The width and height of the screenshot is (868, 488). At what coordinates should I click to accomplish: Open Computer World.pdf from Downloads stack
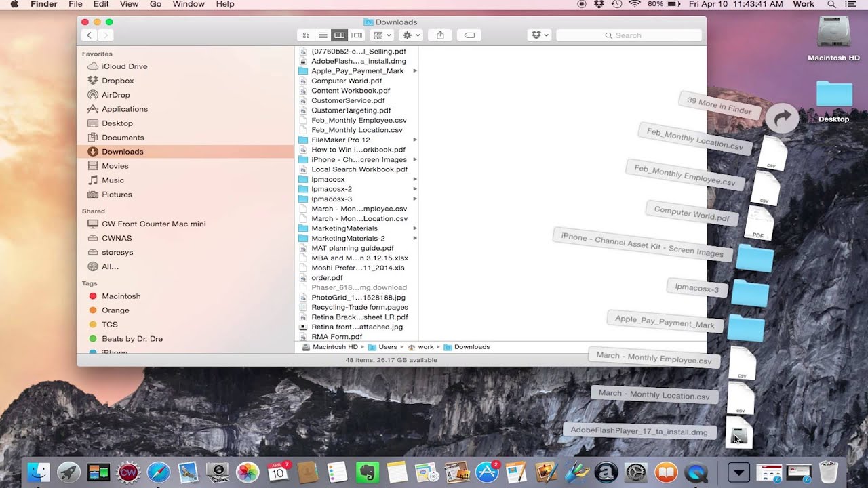tap(759, 223)
